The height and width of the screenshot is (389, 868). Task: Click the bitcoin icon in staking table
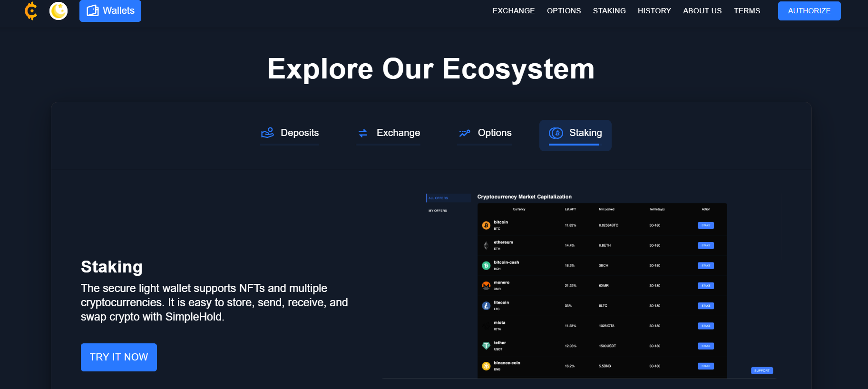point(486,225)
